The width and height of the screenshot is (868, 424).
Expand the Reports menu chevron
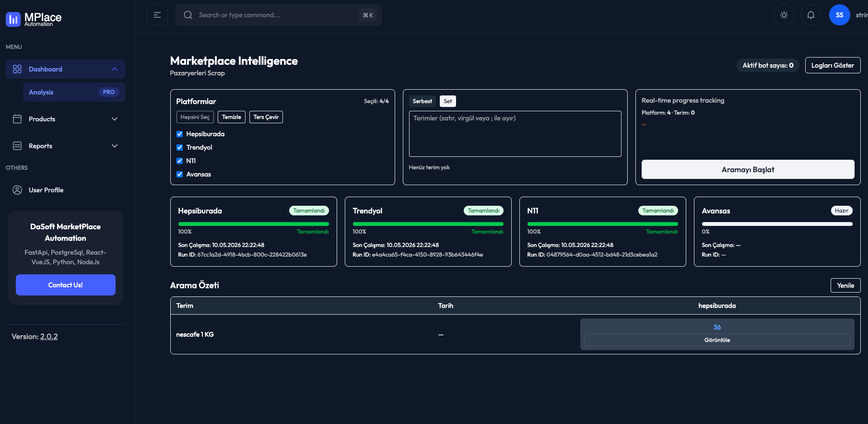click(115, 146)
